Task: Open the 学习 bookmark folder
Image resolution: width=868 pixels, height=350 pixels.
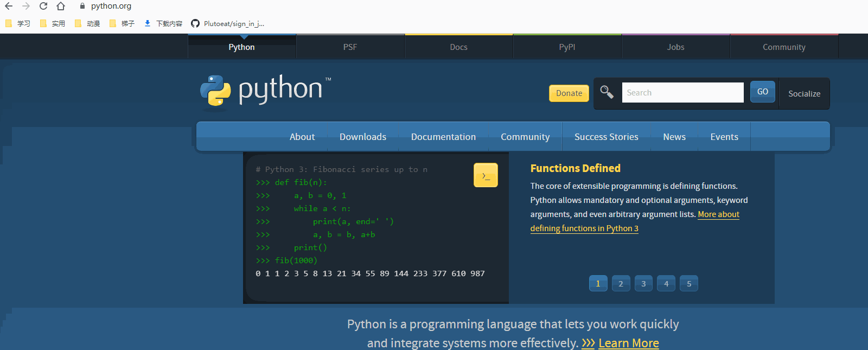Action: click(17, 23)
